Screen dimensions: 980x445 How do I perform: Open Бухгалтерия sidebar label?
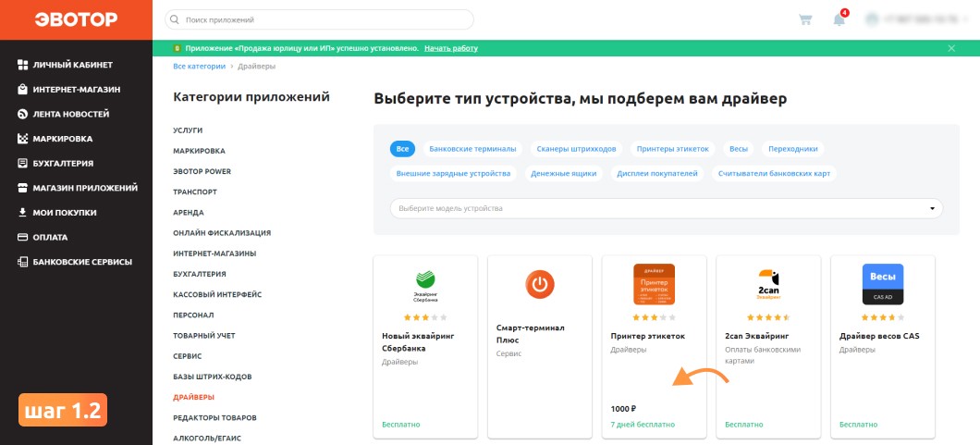pos(63,163)
